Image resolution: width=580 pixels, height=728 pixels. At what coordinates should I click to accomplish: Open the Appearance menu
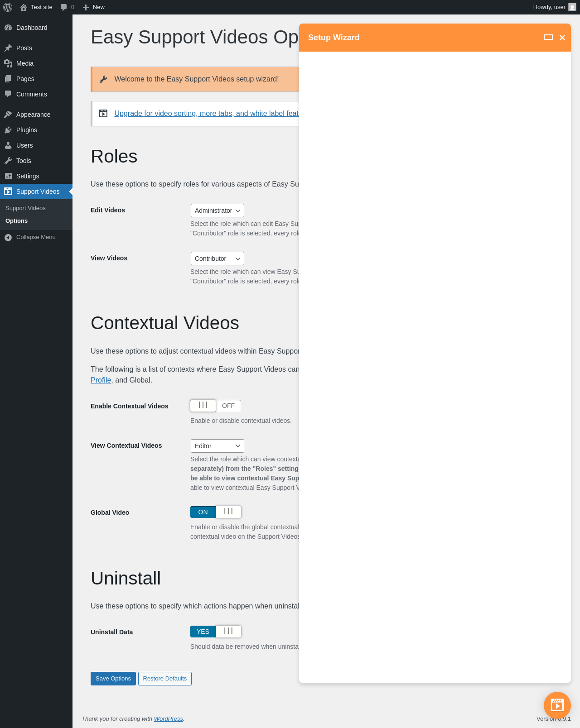point(36,115)
